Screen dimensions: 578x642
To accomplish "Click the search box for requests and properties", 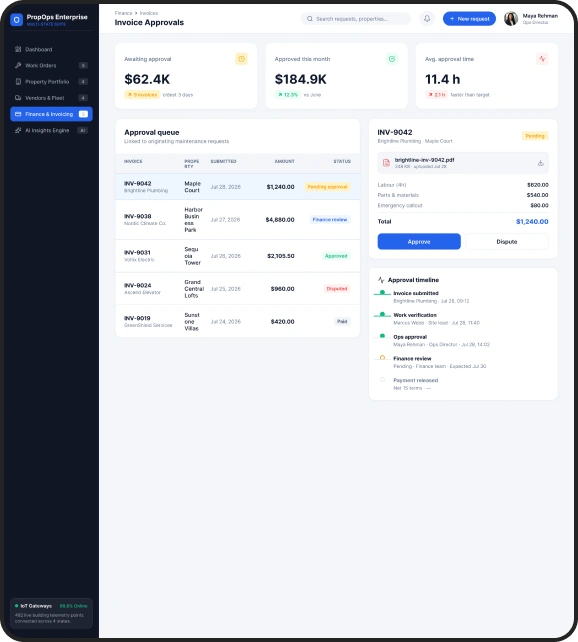I will 356,19.
